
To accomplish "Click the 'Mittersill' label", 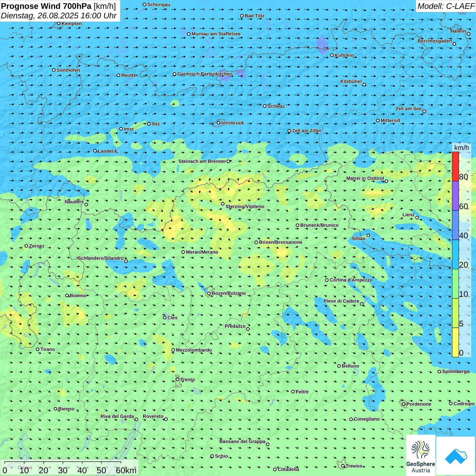I will click(x=390, y=120).
